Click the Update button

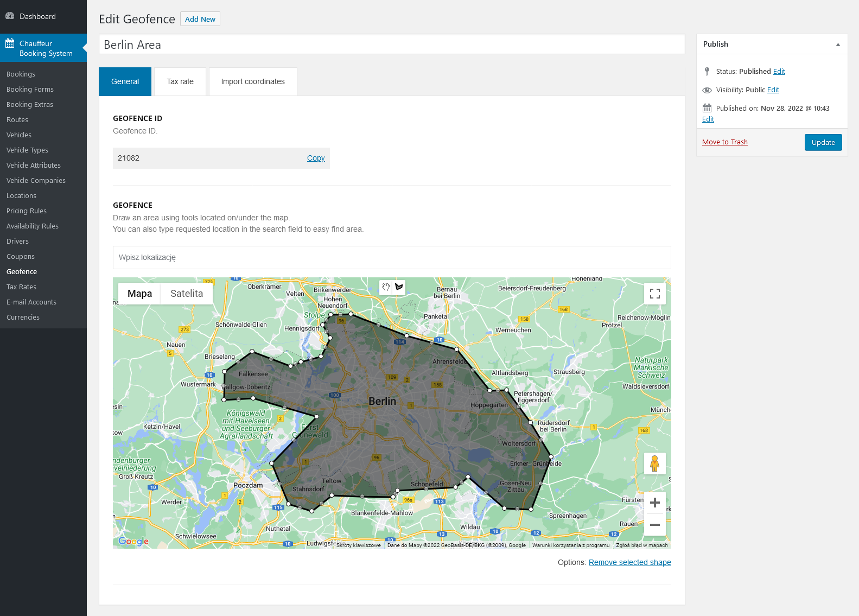tap(823, 142)
